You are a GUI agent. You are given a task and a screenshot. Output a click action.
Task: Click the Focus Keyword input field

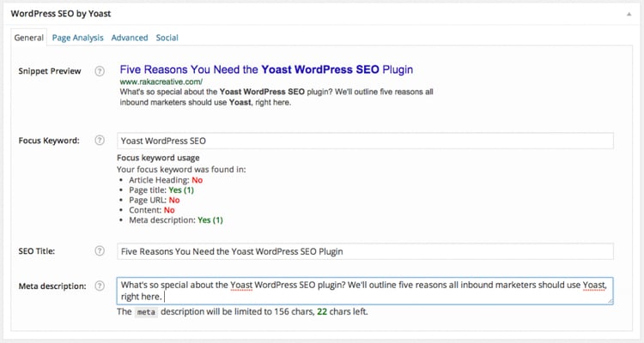[x=365, y=141]
